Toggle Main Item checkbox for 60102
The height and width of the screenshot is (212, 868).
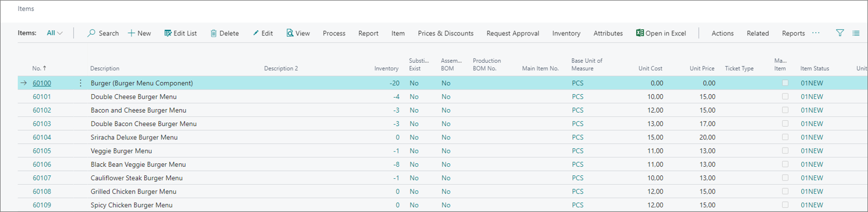(x=785, y=110)
